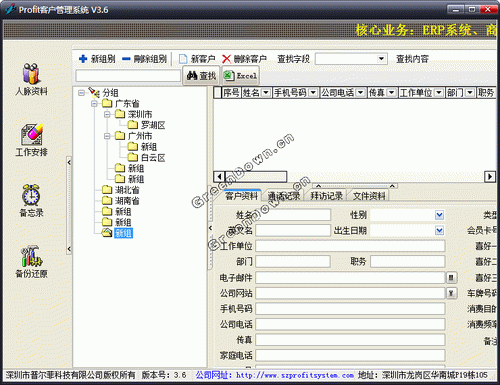
Task: Click the grid's right scroll arrow
Action: pyautogui.click(x=490, y=176)
